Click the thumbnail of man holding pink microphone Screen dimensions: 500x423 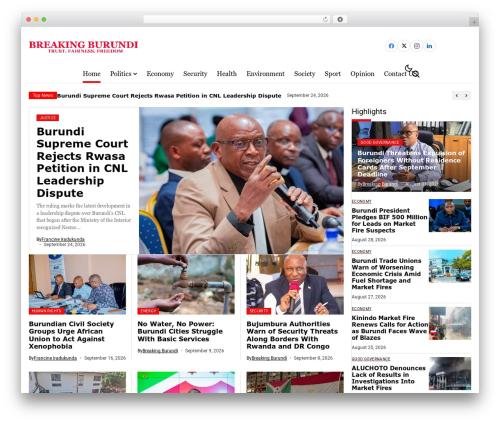(x=295, y=284)
